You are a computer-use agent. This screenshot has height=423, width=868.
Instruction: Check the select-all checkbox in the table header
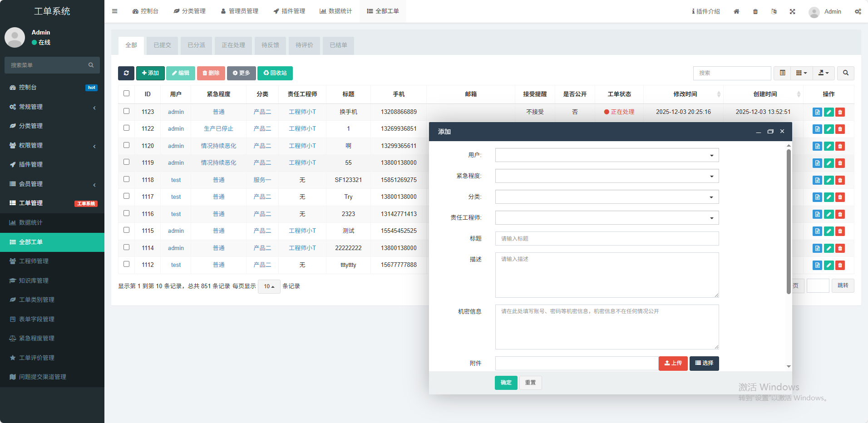click(127, 93)
